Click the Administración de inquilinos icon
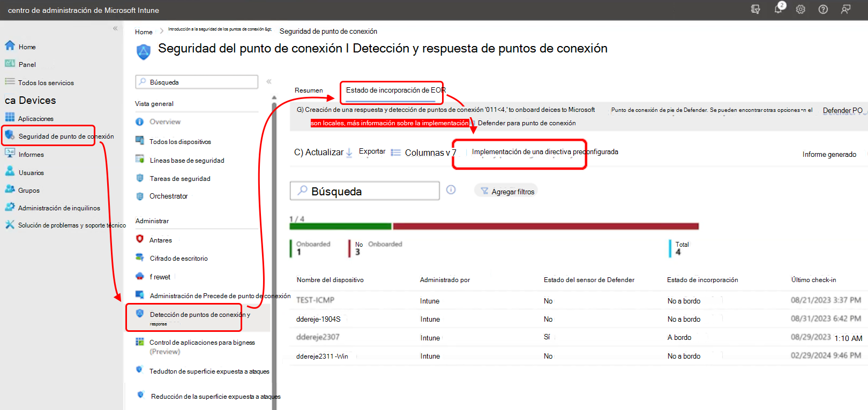This screenshot has width=868, height=410. pyautogui.click(x=10, y=207)
